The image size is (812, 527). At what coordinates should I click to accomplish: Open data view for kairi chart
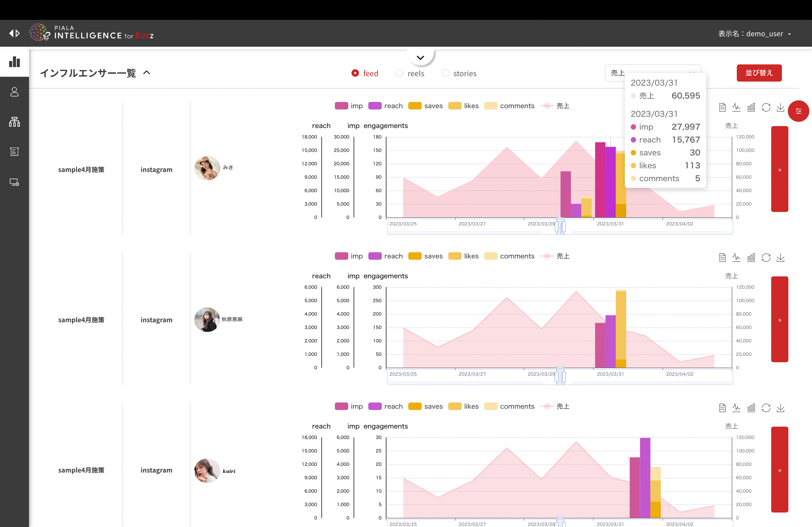tap(722, 408)
